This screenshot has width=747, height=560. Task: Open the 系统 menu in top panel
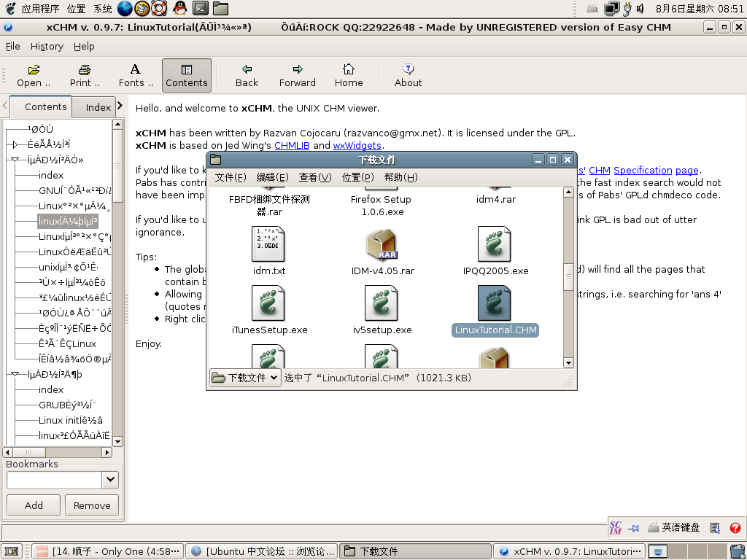pyautogui.click(x=102, y=9)
